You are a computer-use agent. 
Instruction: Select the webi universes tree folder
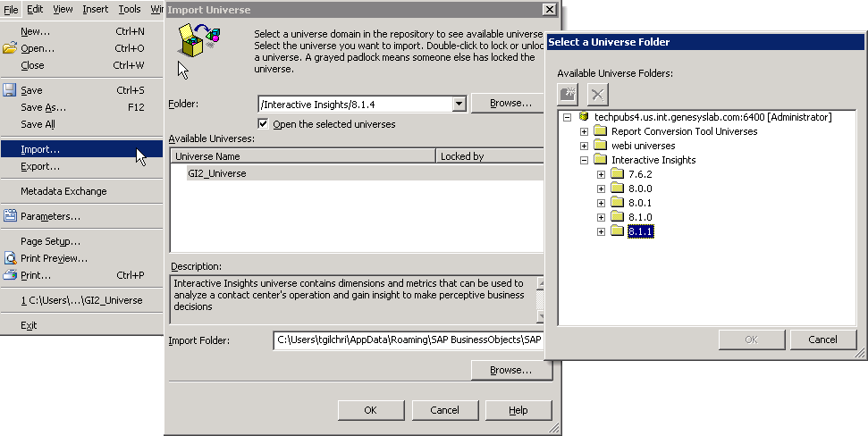[x=643, y=146]
